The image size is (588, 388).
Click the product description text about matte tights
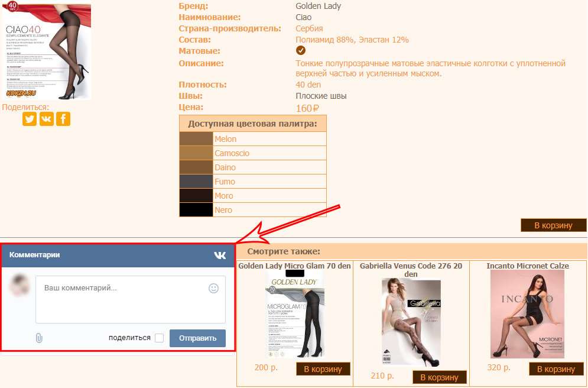point(430,68)
